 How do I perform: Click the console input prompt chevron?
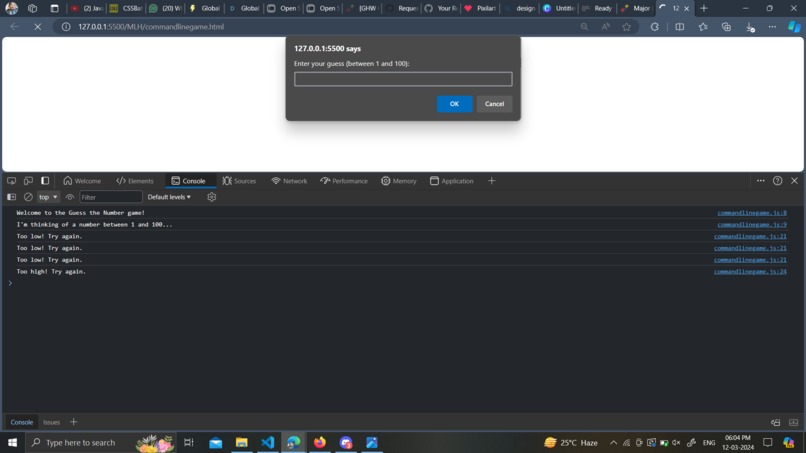(10, 283)
